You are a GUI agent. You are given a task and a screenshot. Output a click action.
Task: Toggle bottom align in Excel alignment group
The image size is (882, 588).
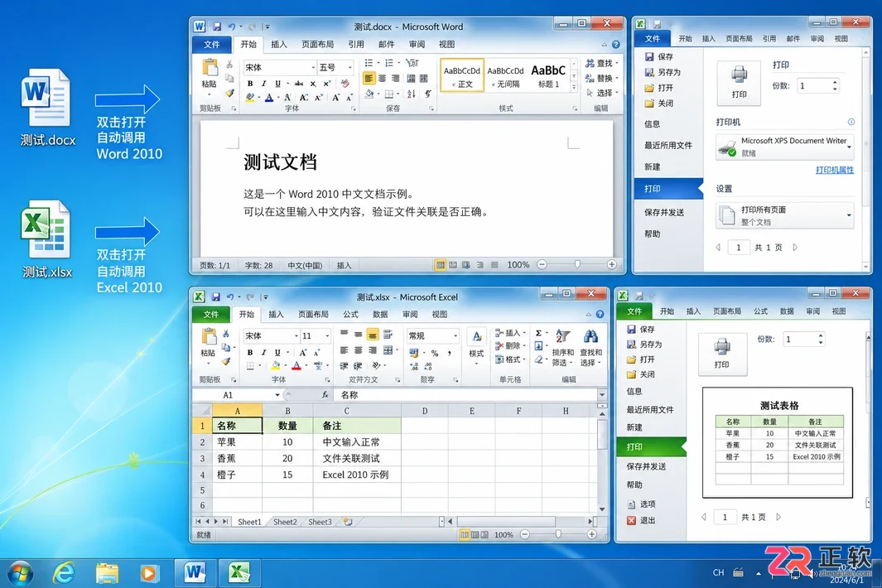tap(373, 335)
